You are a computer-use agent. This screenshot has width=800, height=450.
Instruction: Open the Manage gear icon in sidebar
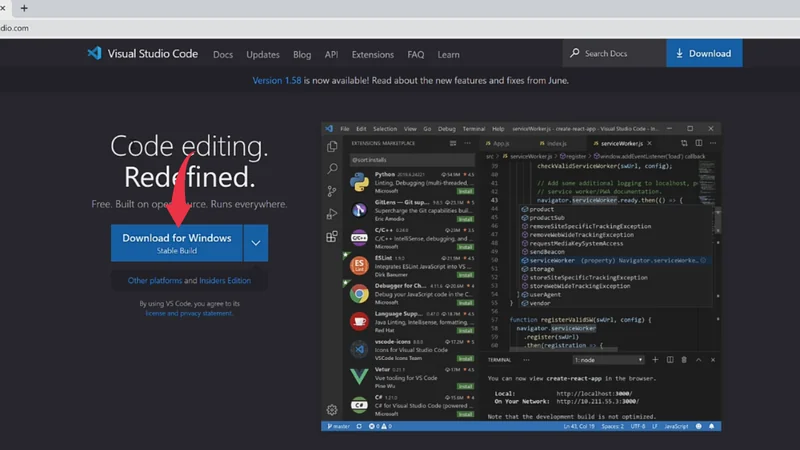332,409
